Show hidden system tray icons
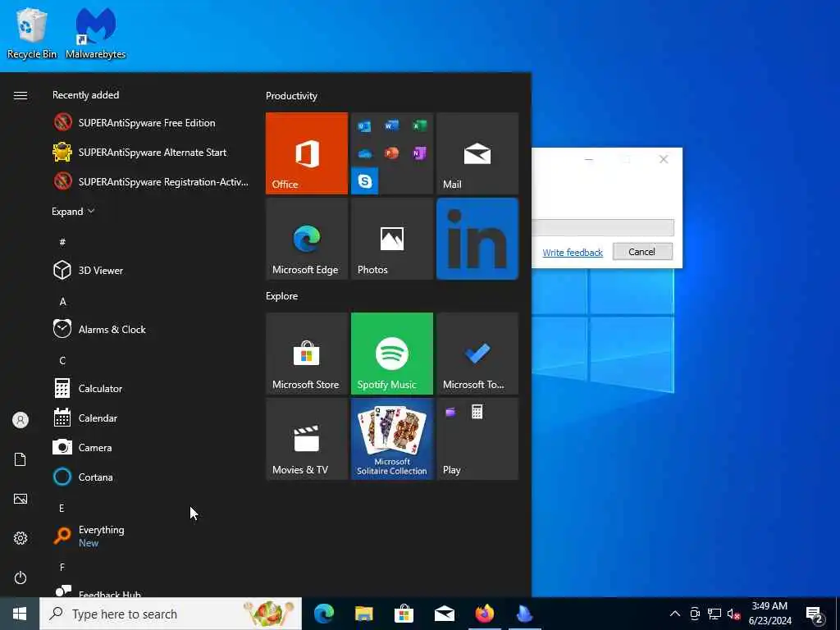 point(675,614)
